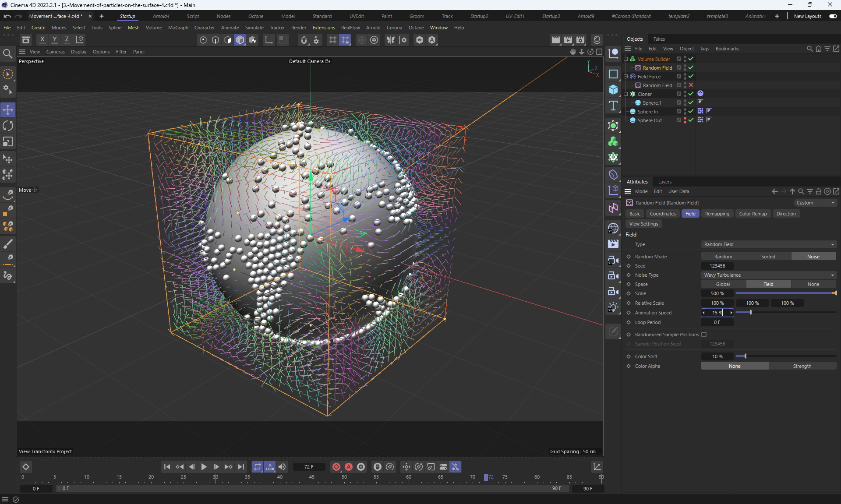Set Random Mode to Sorted

768,257
